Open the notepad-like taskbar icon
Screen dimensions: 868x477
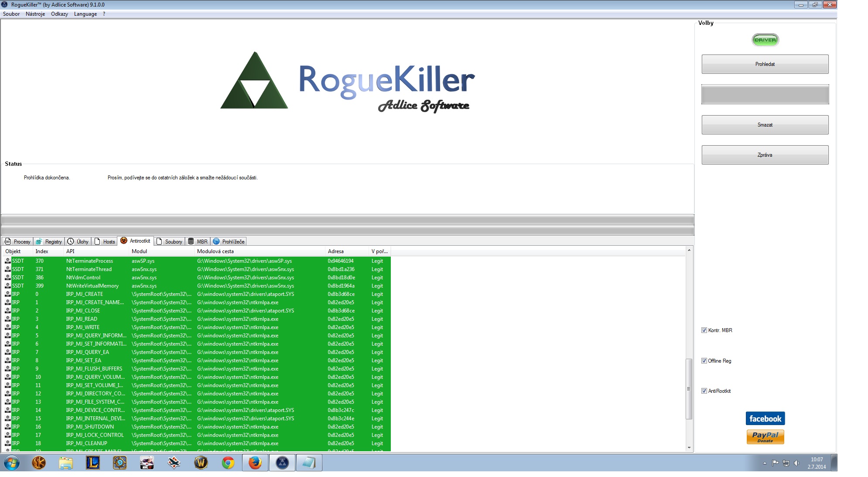(x=309, y=463)
